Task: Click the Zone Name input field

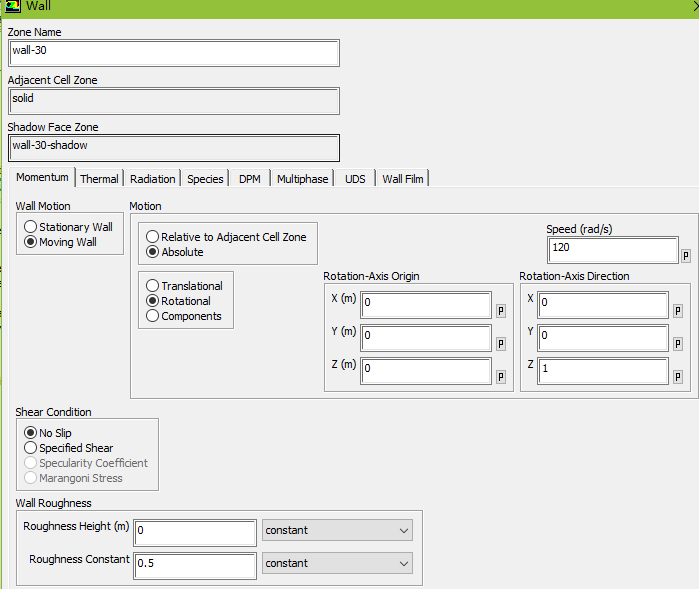Action: pos(173,52)
